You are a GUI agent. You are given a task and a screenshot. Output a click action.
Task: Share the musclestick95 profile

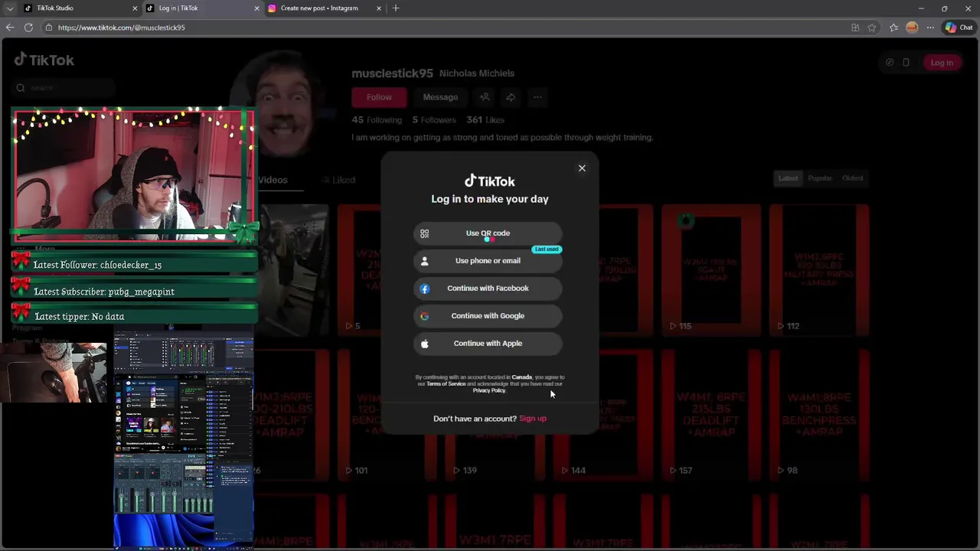(511, 97)
